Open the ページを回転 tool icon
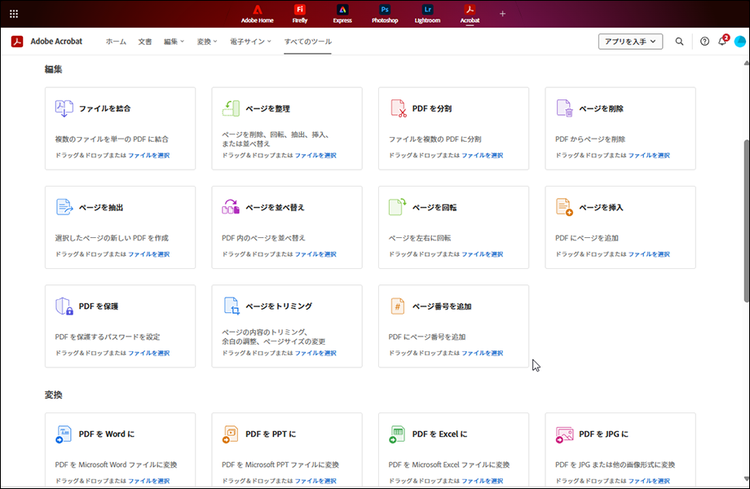Viewport: 750px width, 489px height. pos(398,207)
